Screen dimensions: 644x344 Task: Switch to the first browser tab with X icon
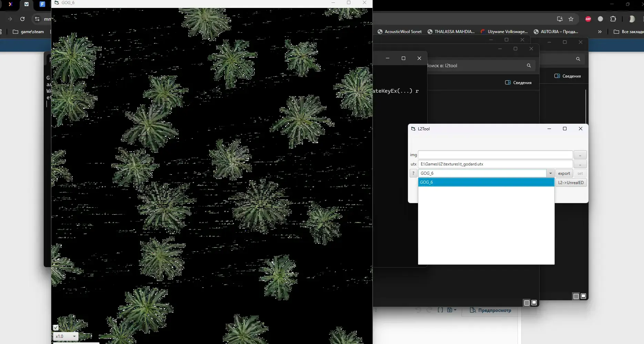tap(10, 4)
